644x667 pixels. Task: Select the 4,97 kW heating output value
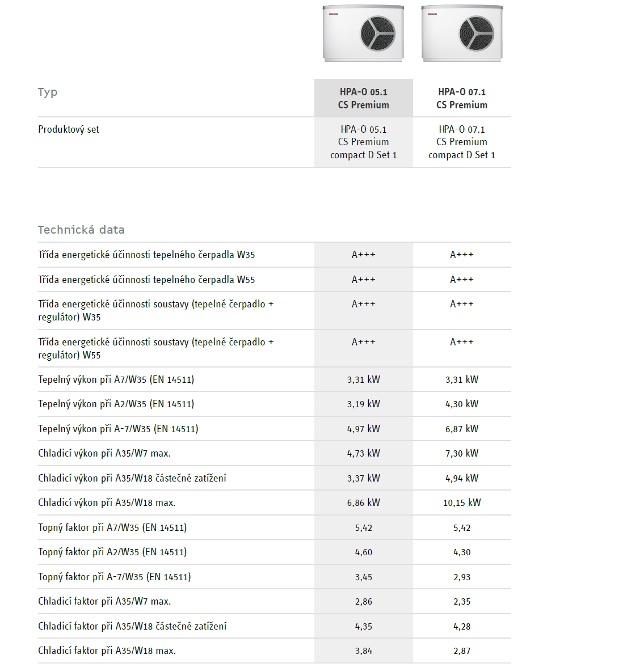[x=364, y=429]
